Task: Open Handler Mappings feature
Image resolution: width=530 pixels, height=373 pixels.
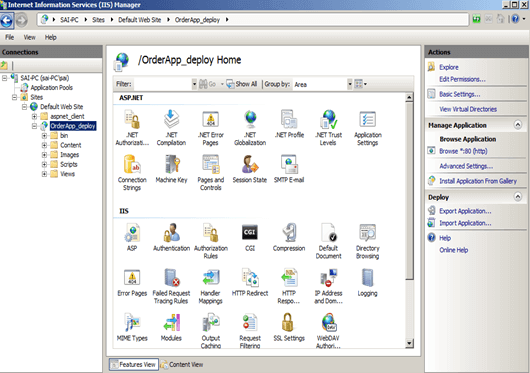Action: coord(211,287)
